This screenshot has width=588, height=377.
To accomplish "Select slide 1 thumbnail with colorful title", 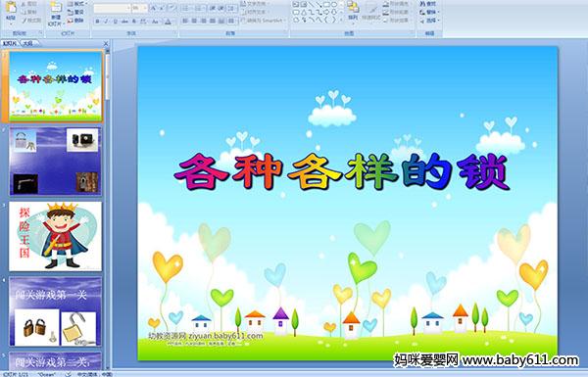I will [56, 86].
